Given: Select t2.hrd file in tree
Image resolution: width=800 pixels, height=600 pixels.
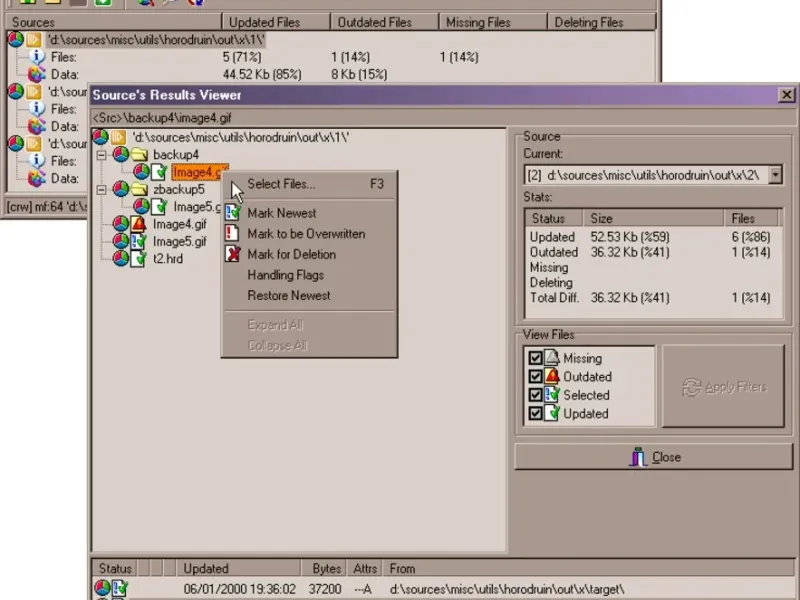Looking at the screenshot, I should [168, 259].
